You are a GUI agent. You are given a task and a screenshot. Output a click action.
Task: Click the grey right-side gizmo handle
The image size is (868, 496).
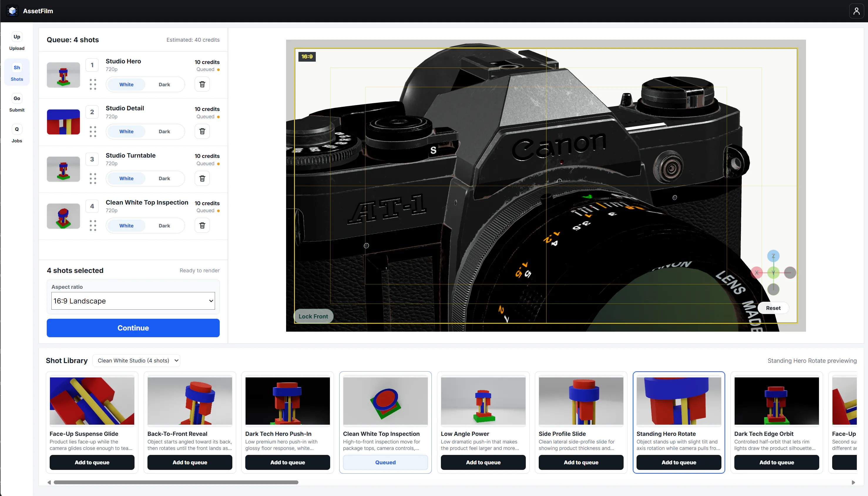coord(790,273)
